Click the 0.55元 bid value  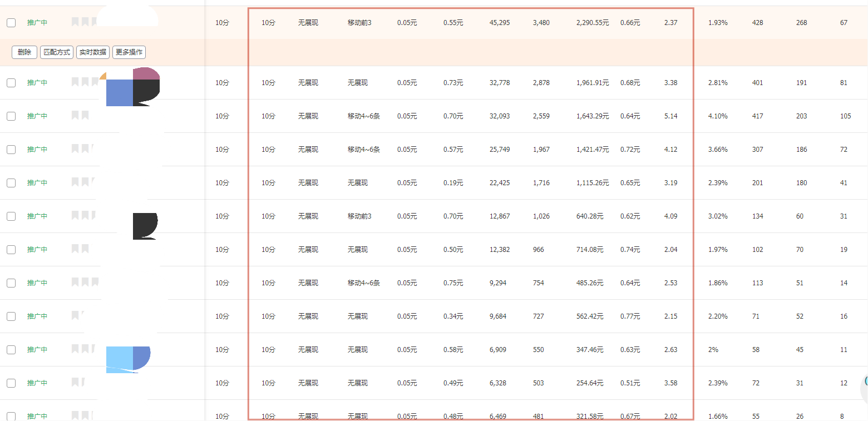[x=453, y=23]
